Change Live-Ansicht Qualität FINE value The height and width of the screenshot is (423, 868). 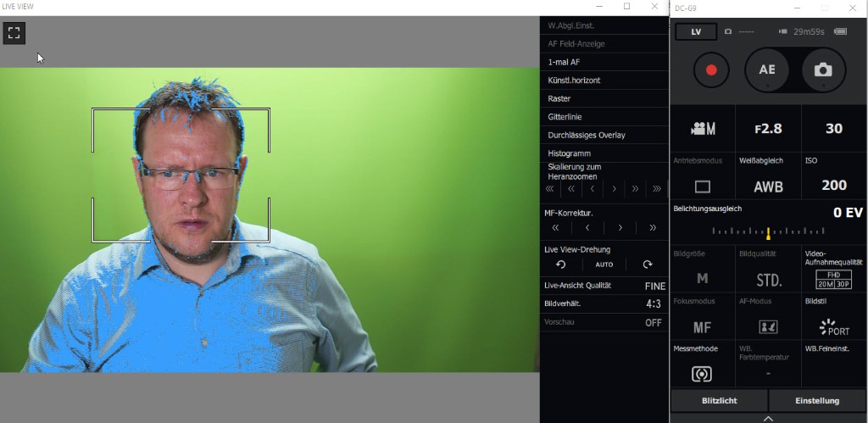654,286
